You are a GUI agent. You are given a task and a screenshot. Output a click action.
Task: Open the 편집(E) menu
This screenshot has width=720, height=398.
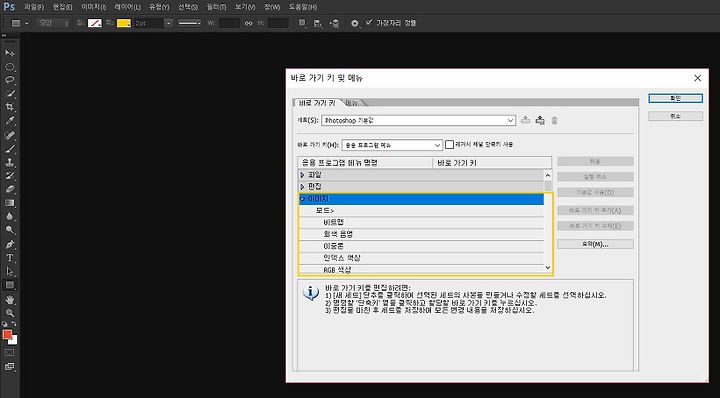pos(62,7)
